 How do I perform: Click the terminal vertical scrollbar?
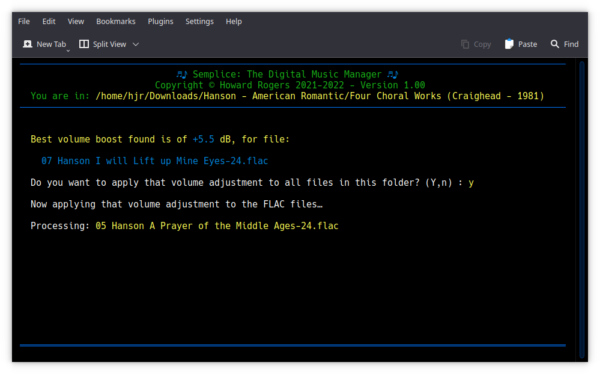click(x=582, y=211)
